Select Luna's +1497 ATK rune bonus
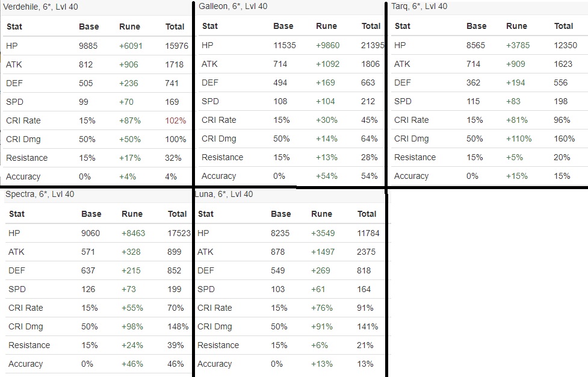The height and width of the screenshot is (377, 588). pyautogui.click(x=323, y=252)
